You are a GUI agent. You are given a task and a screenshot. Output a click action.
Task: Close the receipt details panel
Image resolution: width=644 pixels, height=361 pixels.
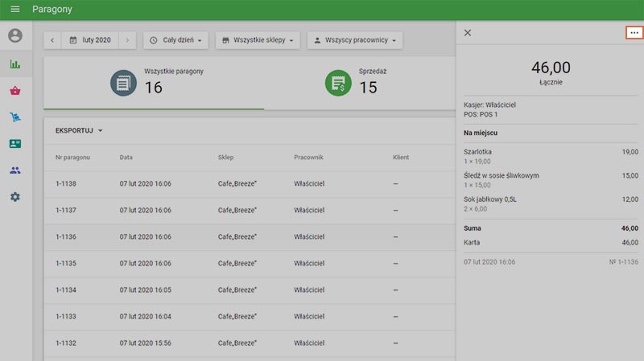pyautogui.click(x=468, y=33)
